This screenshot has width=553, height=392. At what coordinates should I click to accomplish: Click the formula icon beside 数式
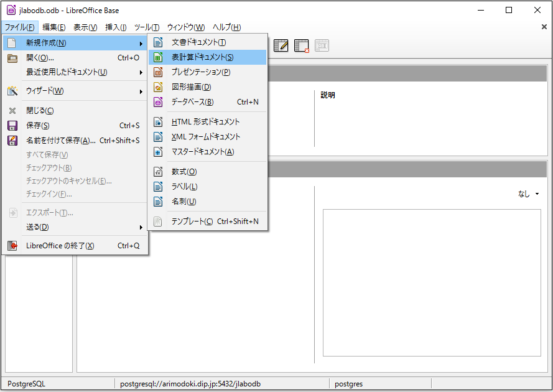[158, 172]
